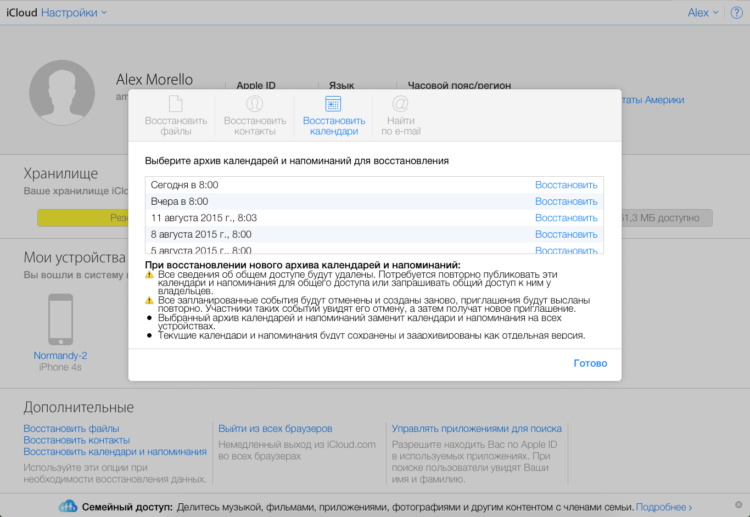This screenshot has height=517, width=750.
Task: Open the Restore contacts (Восстановить контакты) tab
Action: [x=254, y=116]
